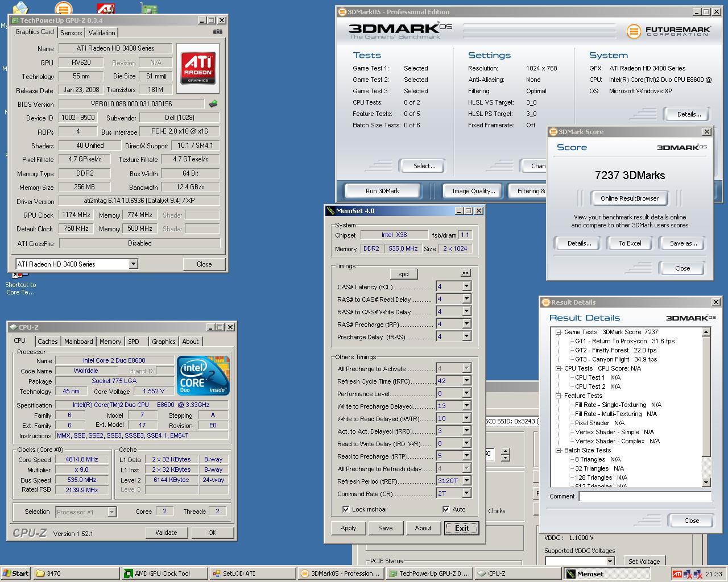
Task: Click the spd button in MemSet Timings
Action: pyautogui.click(x=403, y=274)
